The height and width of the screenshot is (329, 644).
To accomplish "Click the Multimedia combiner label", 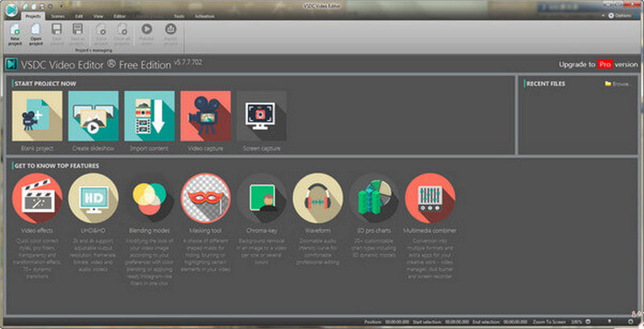I will (x=430, y=231).
